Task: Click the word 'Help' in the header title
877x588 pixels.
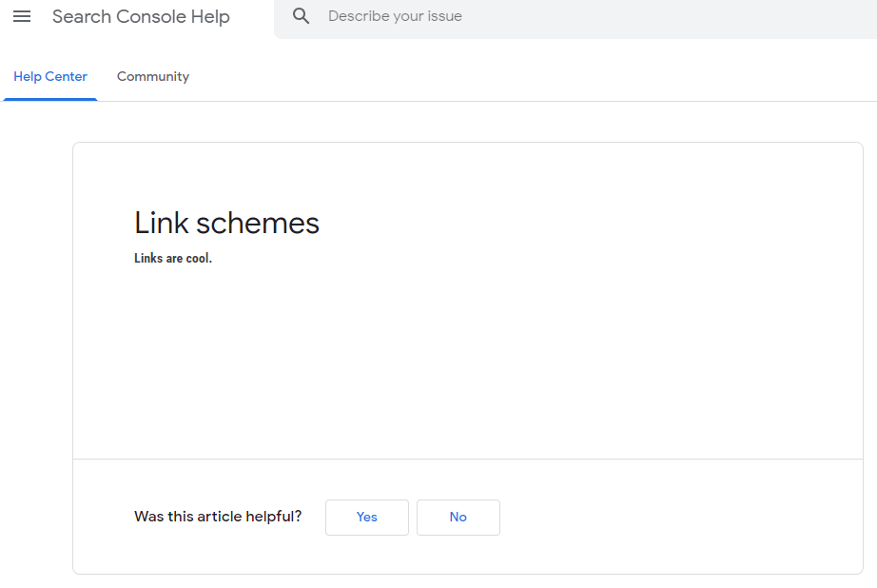Action: [210, 17]
